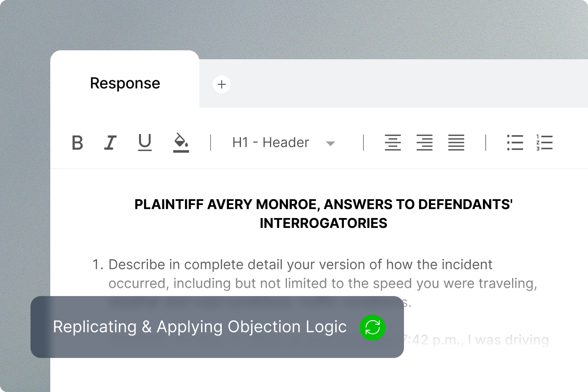
Task: Click the green sync icon
Action: 373,327
